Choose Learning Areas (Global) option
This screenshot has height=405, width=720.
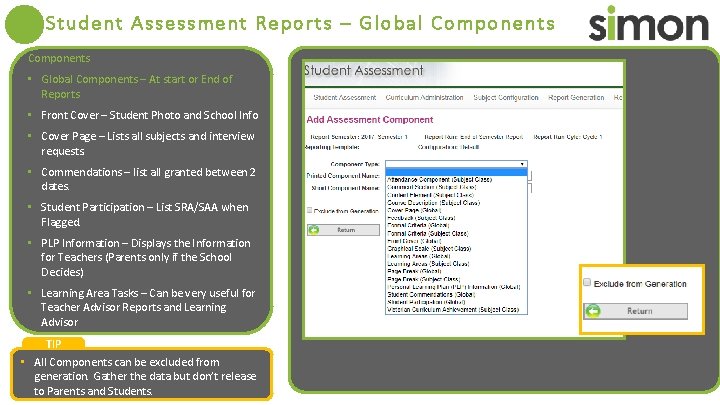[x=418, y=256]
